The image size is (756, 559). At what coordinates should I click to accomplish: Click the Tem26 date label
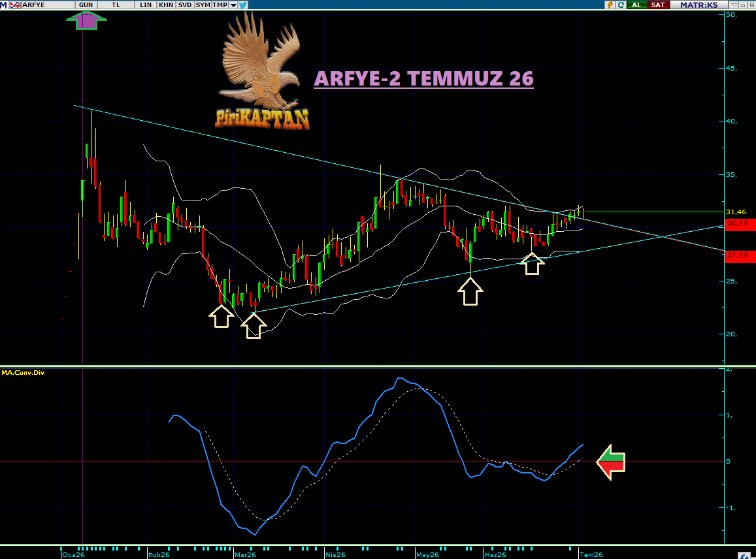click(x=591, y=554)
